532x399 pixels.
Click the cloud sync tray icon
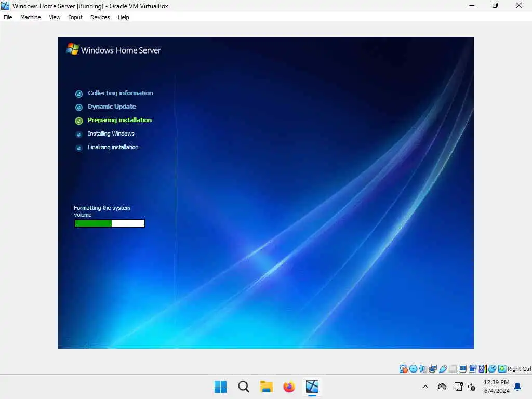(442, 387)
